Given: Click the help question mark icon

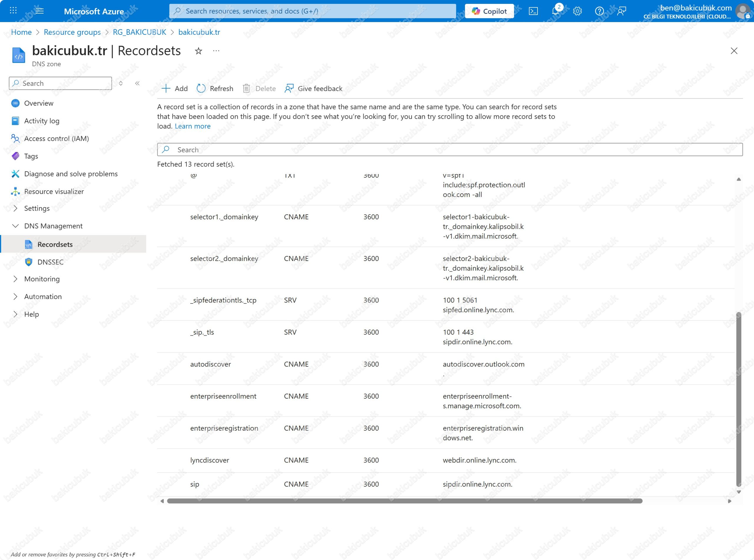Looking at the screenshot, I should (x=599, y=11).
